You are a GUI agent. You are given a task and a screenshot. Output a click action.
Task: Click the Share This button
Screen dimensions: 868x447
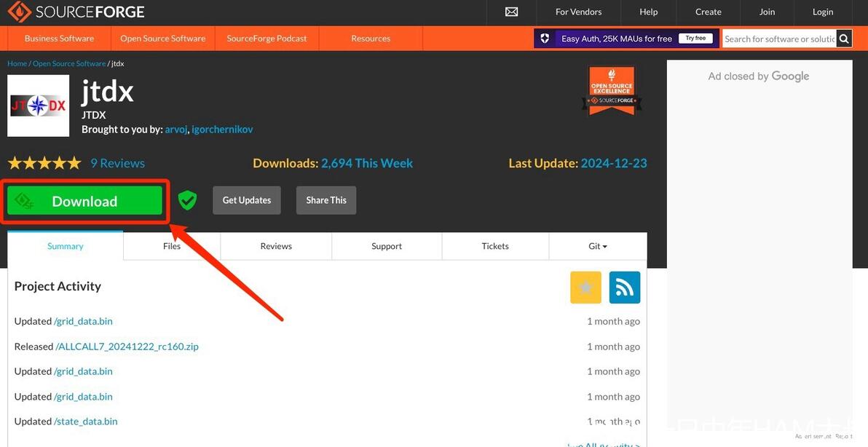(326, 200)
